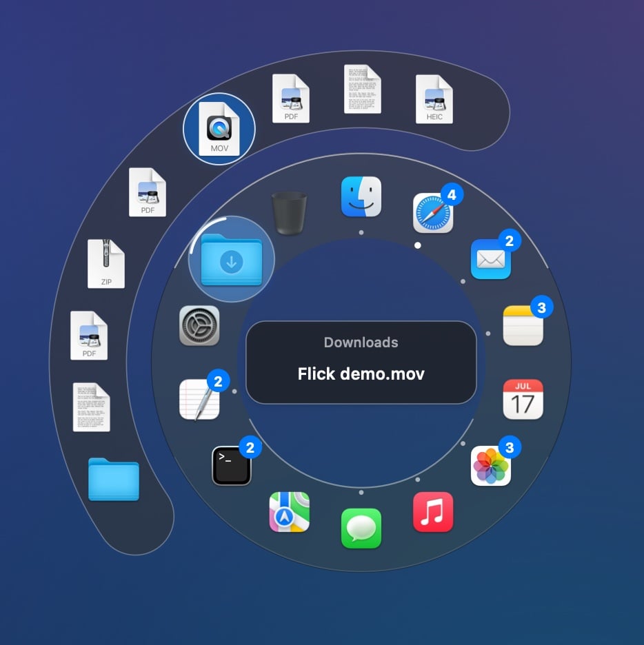Launch Safari from the radial dock
The image size is (644, 645).
(433, 213)
